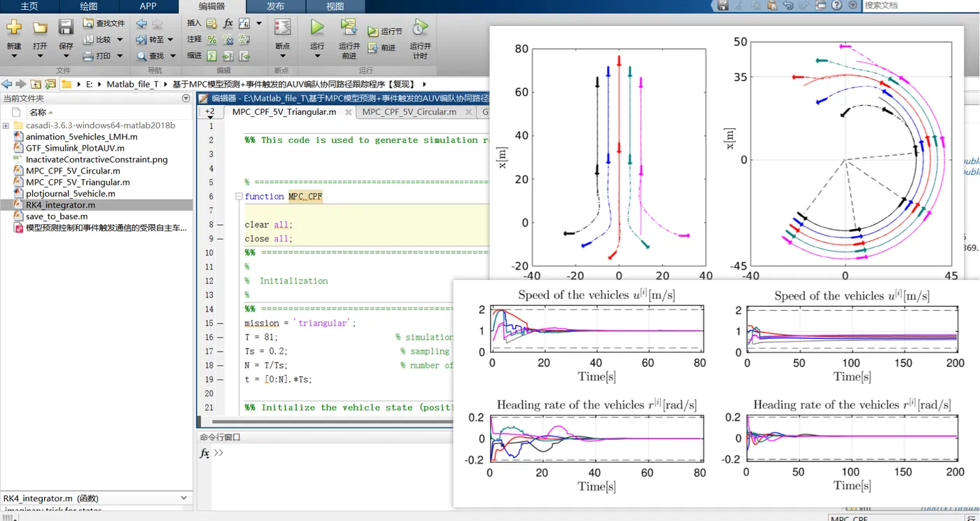The height and width of the screenshot is (521, 980).
Task: Select the MPC_CPF_5V_Triangular.m editor tab
Action: pyautogui.click(x=284, y=111)
